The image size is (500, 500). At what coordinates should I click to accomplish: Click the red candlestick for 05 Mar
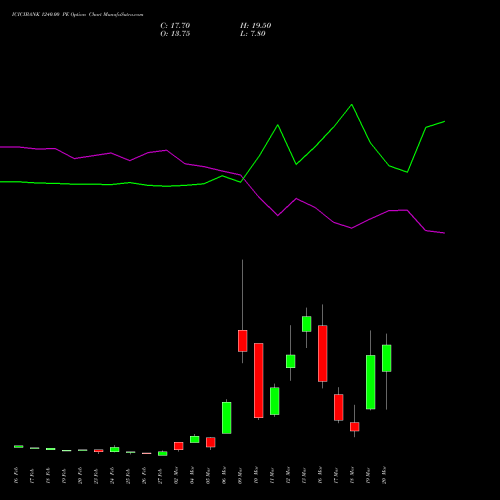tap(211, 442)
